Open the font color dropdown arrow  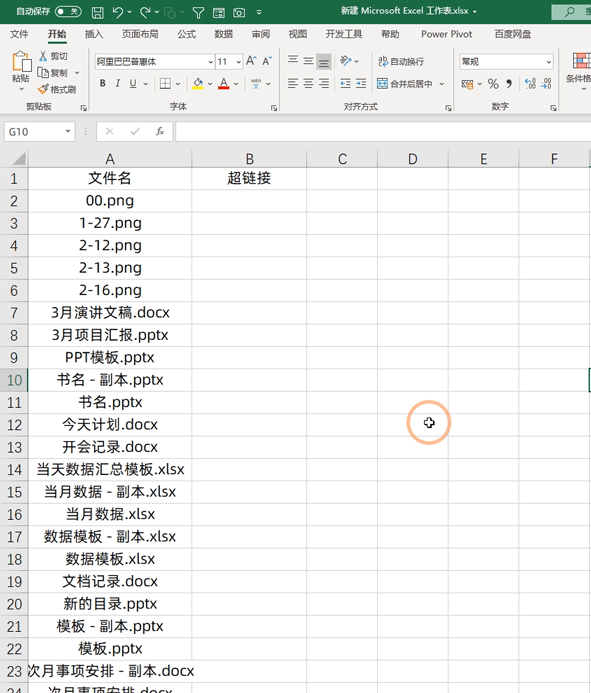(236, 84)
